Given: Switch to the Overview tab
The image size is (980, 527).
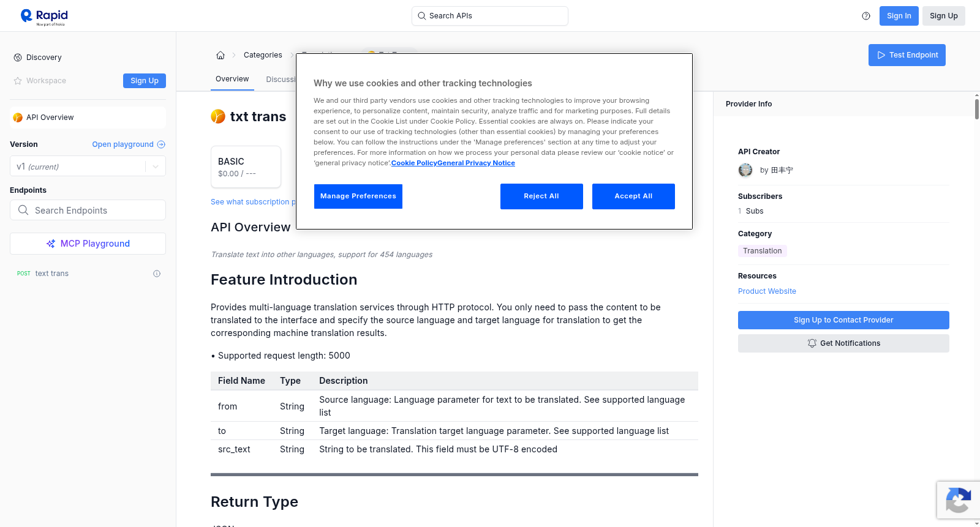Looking at the screenshot, I should 232,79.
